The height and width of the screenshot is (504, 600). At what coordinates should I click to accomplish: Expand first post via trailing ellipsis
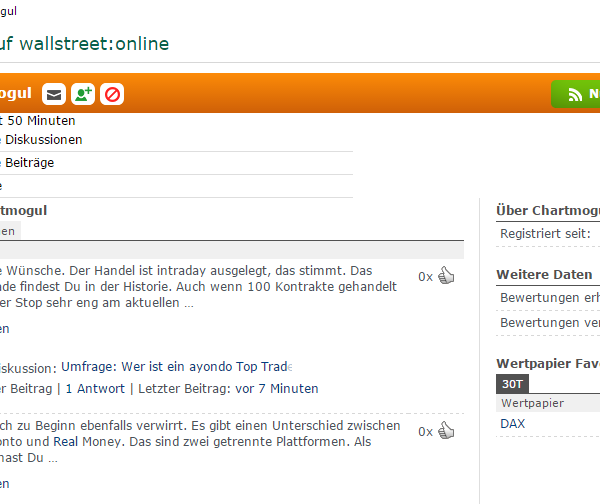tap(189, 303)
